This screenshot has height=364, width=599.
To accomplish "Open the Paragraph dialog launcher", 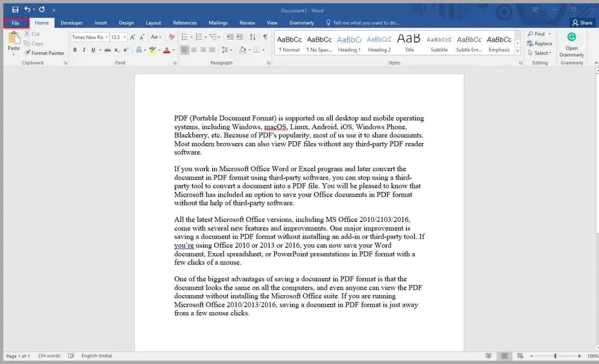I will coord(268,63).
